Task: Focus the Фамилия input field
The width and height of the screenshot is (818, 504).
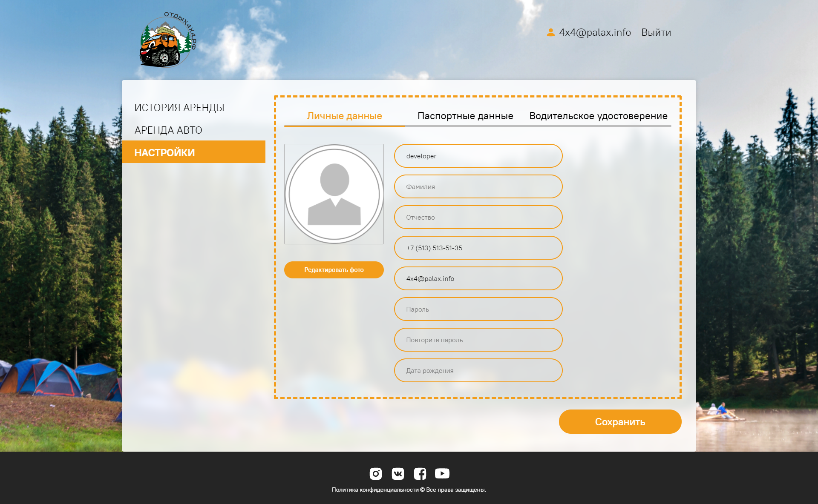Action: 478,186
